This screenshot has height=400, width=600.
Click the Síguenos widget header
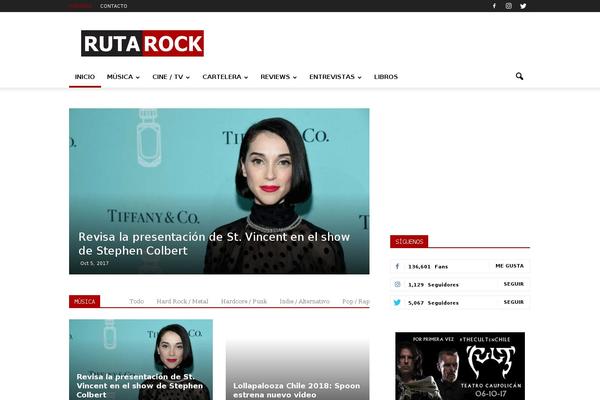coord(409,242)
